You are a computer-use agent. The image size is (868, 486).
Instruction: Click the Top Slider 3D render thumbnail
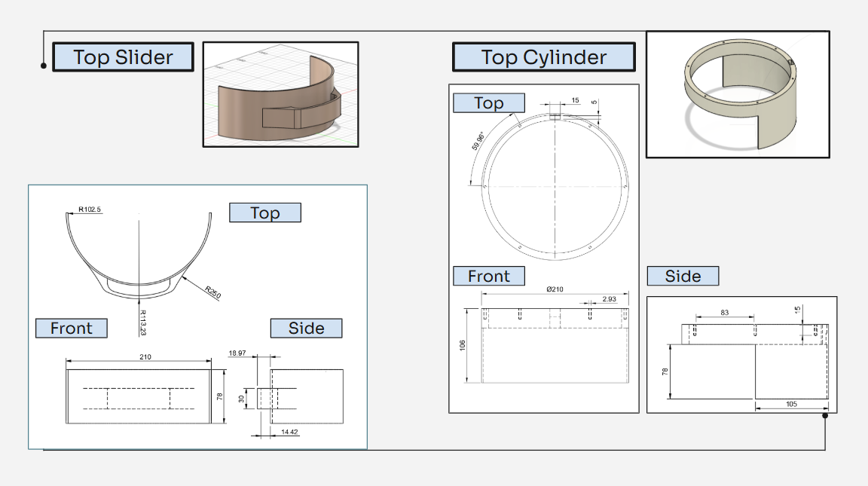tap(280, 94)
